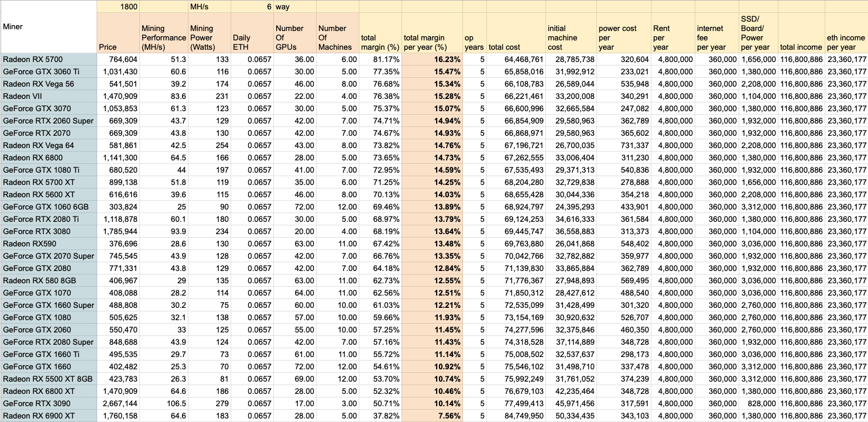868x422 pixels.
Task: Select the 7.56% margin per year cell
Action: (432, 416)
